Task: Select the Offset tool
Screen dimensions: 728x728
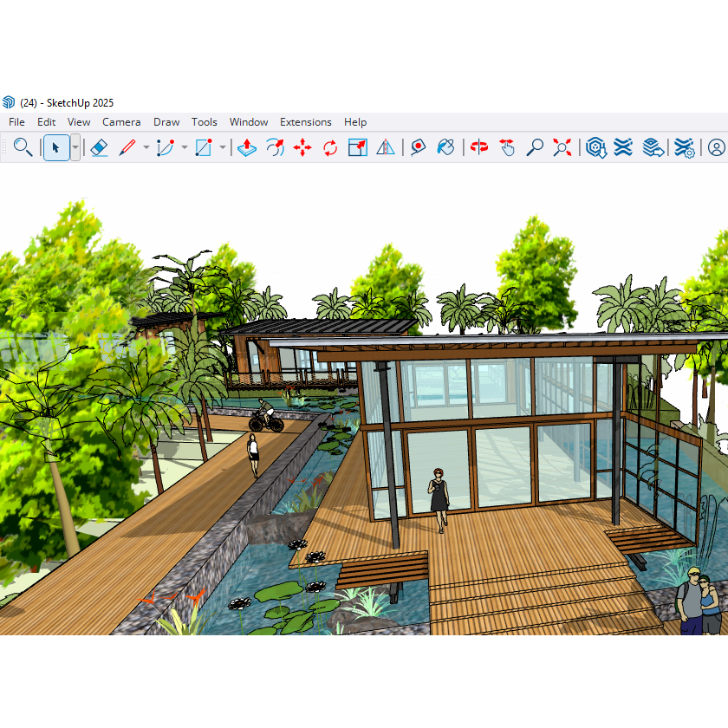Action: (275, 147)
